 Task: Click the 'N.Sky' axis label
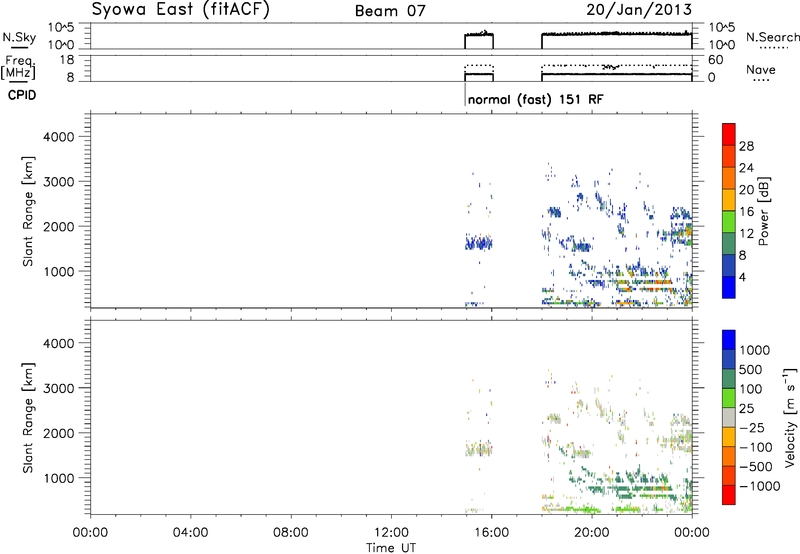pos(19,37)
